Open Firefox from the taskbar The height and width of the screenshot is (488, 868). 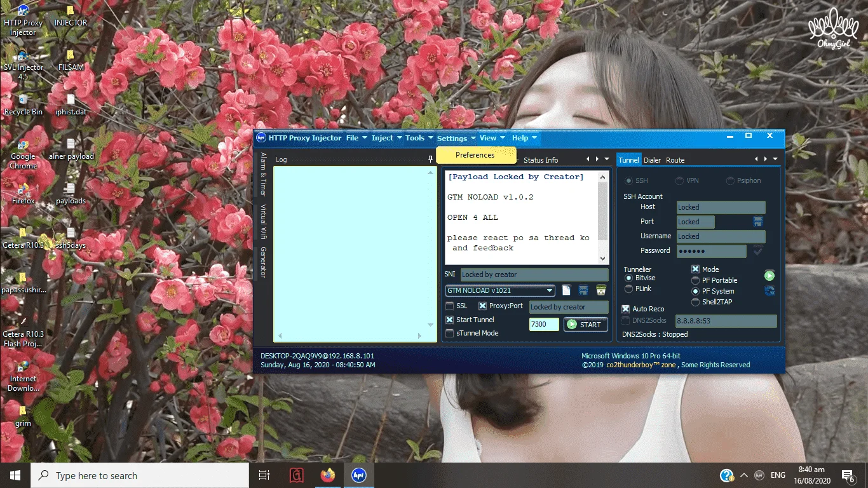coord(328,475)
